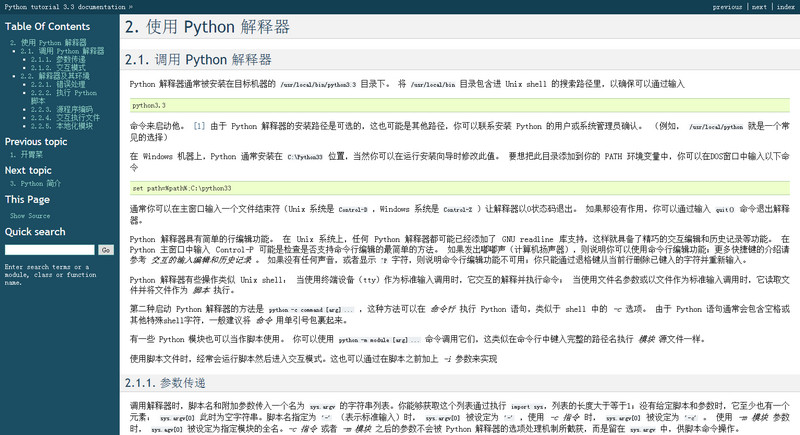Click the 'python3.3' code block

pos(460,106)
